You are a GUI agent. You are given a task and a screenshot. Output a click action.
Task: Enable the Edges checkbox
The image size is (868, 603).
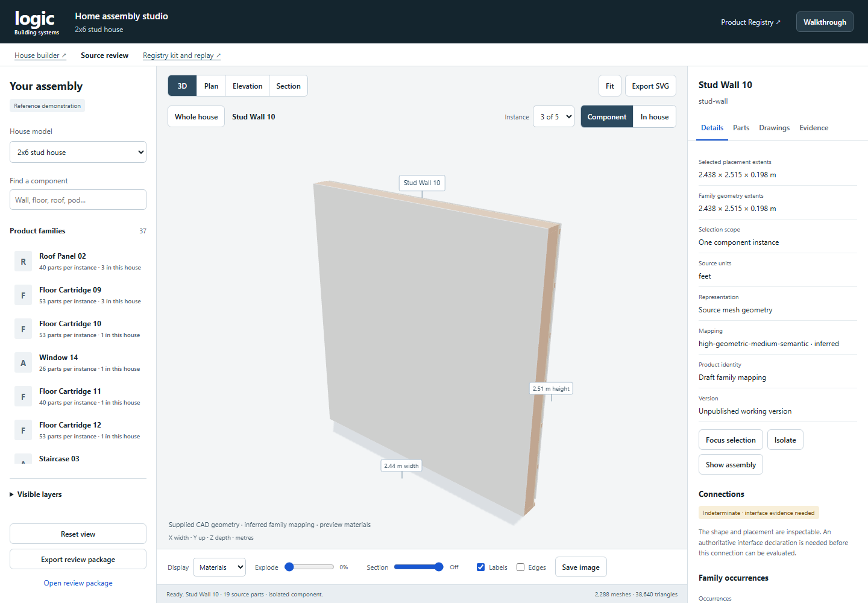click(x=520, y=567)
